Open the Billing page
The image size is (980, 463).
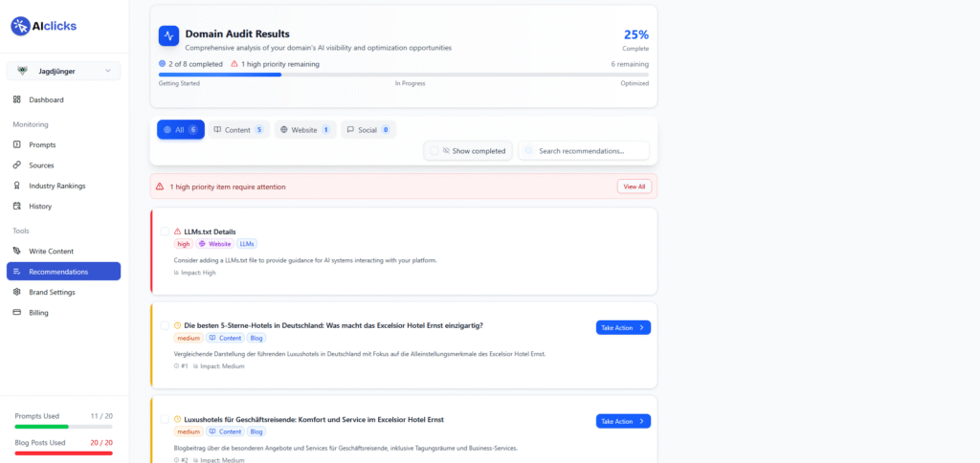(38, 313)
